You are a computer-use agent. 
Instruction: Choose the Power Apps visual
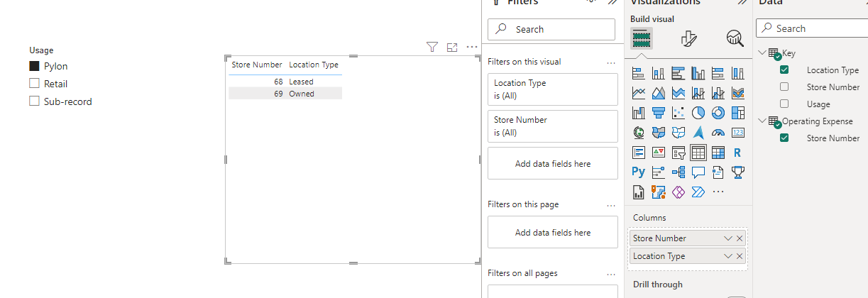click(x=678, y=192)
